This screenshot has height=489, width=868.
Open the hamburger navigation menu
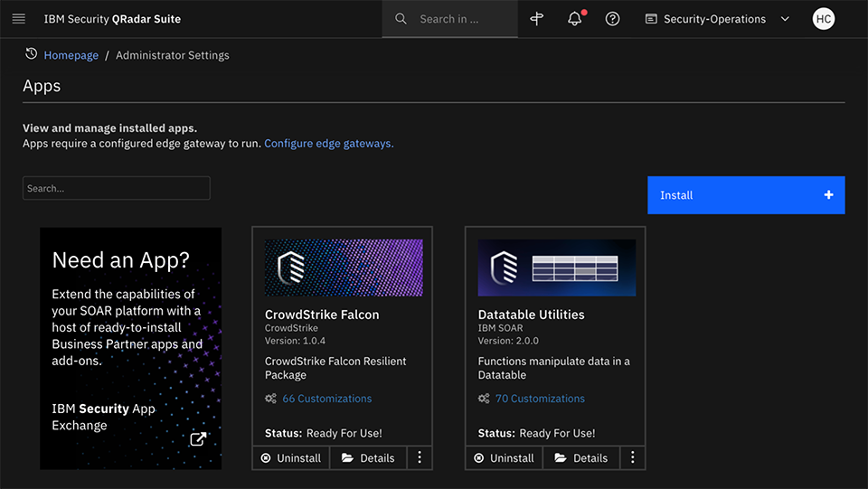tap(19, 19)
